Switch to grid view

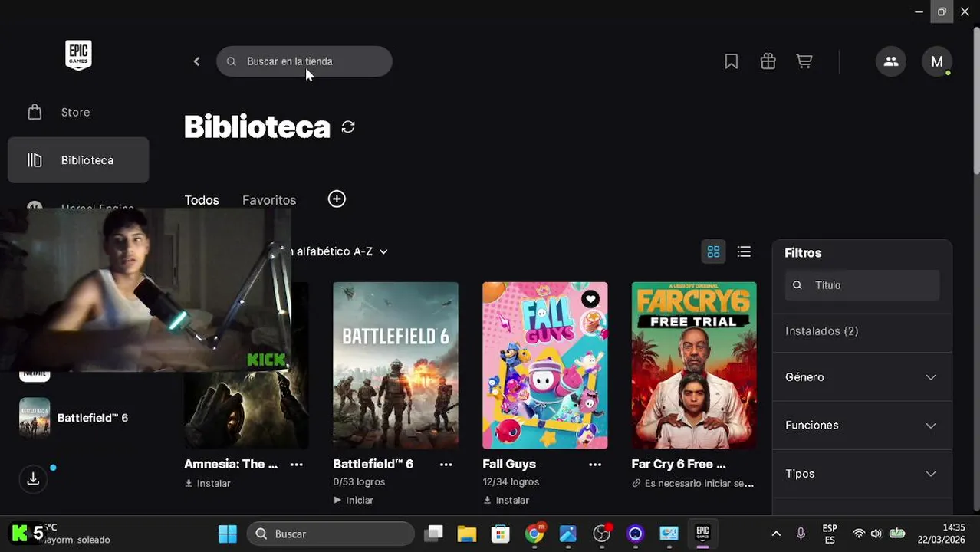point(713,251)
